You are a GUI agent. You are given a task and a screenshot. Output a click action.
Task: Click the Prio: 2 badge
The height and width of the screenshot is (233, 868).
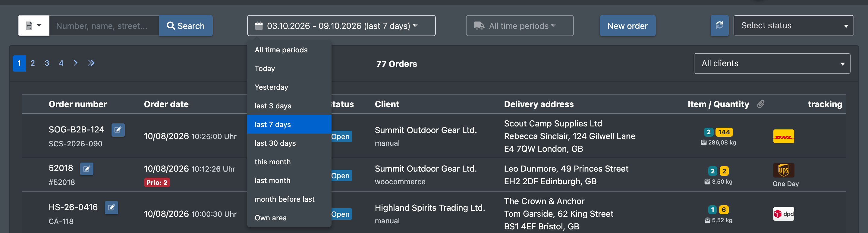tap(157, 182)
